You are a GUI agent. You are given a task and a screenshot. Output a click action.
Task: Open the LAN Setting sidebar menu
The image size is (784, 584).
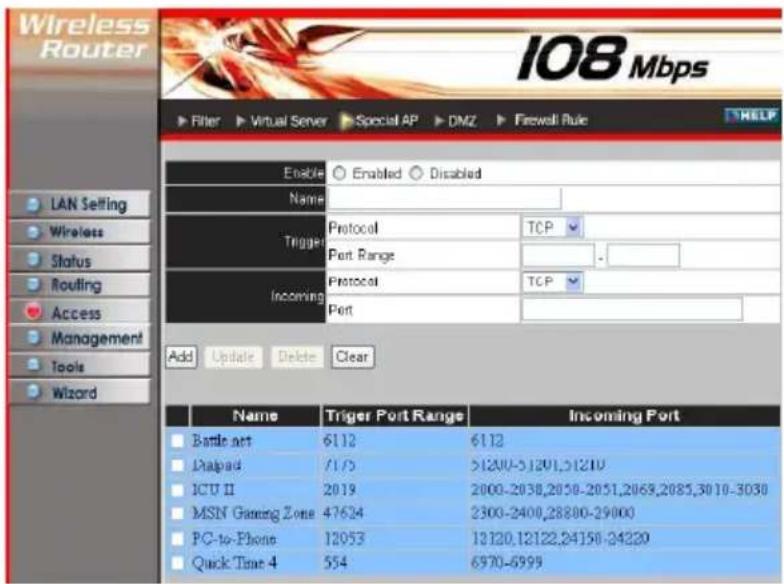click(x=80, y=204)
